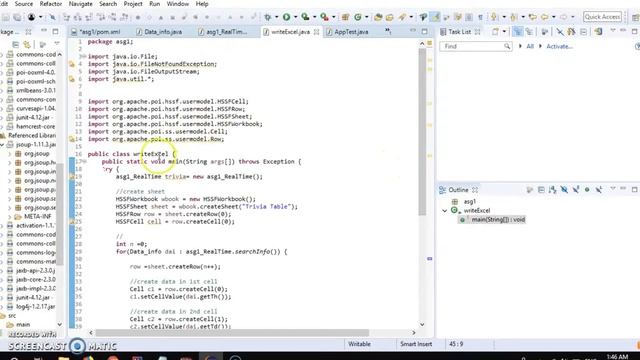Click the New Java Class green C icon
640x360 pixels.
[x=358, y=17]
